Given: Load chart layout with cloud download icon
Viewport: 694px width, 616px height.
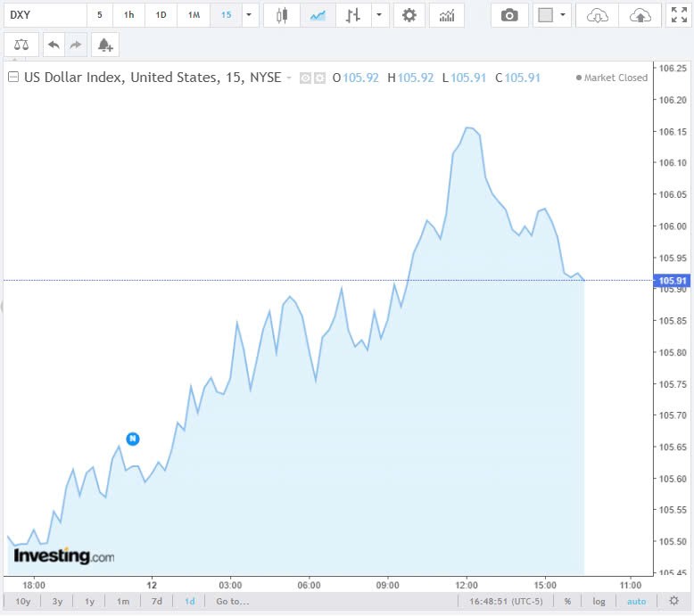Looking at the screenshot, I should click(597, 16).
